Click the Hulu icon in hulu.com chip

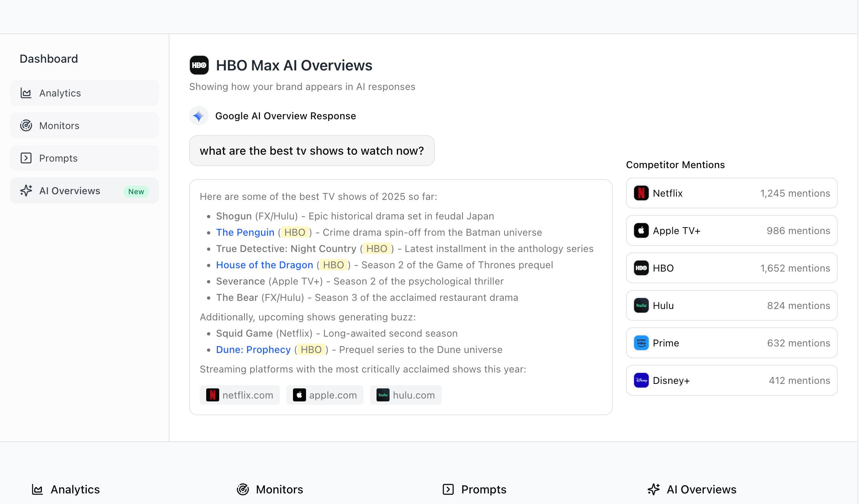(x=383, y=395)
